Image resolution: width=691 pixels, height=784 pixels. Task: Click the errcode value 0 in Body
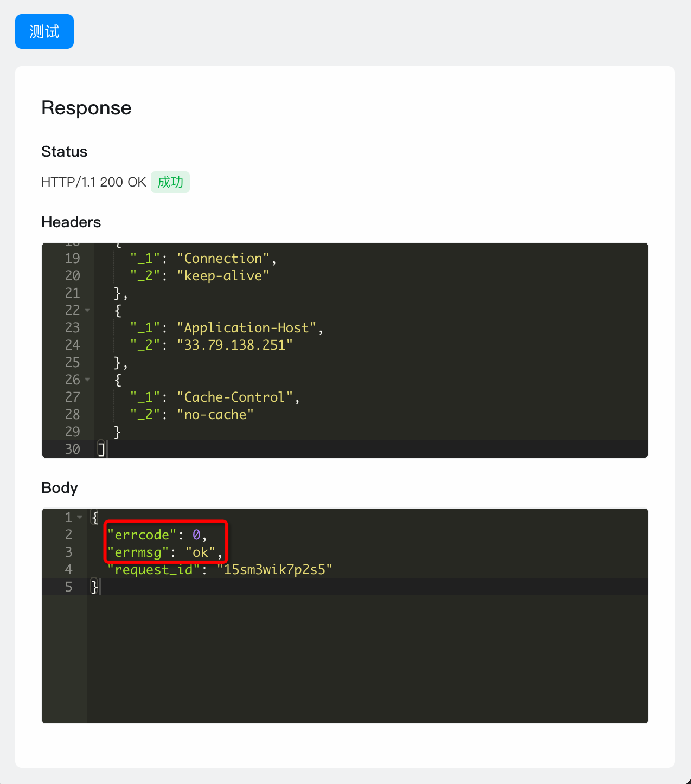coord(196,535)
